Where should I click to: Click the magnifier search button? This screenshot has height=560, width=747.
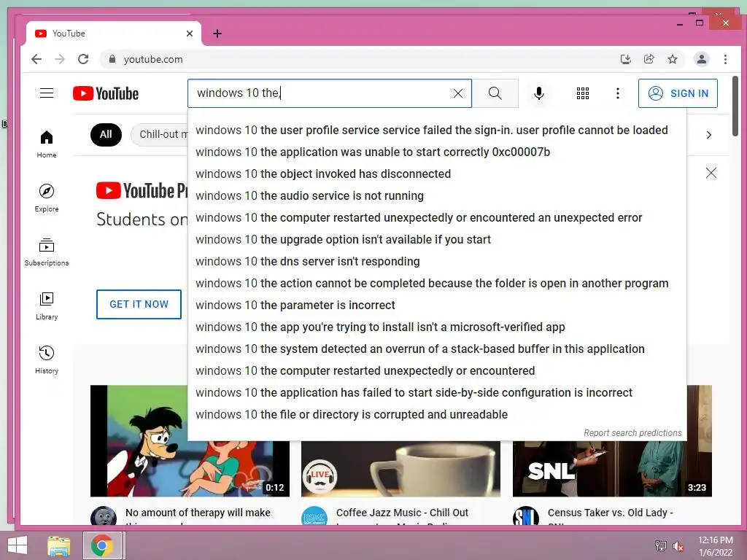495,93
